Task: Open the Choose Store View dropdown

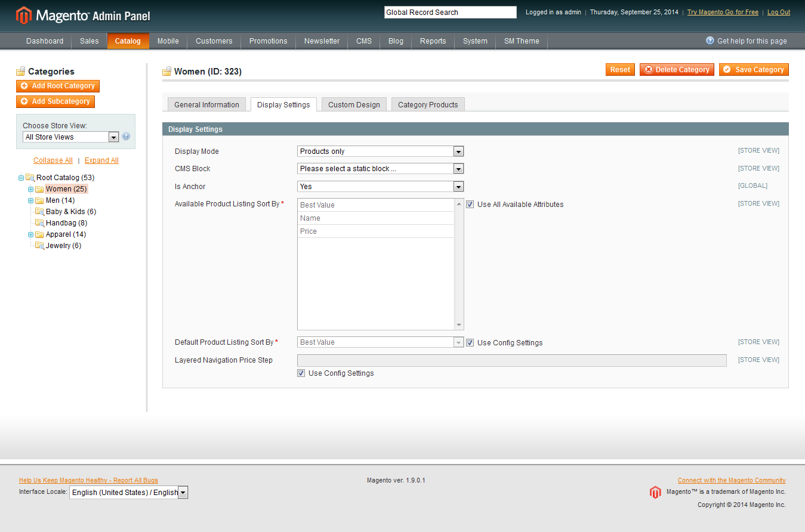Action: click(x=71, y=137)
